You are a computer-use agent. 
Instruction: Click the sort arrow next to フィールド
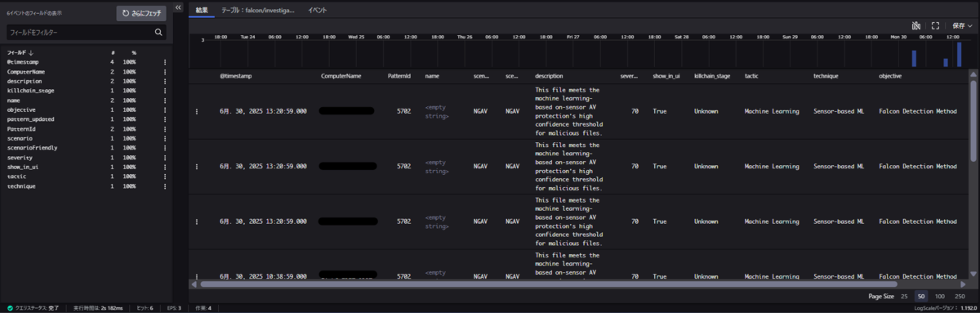pyautogui.click(x=32, y=52)
